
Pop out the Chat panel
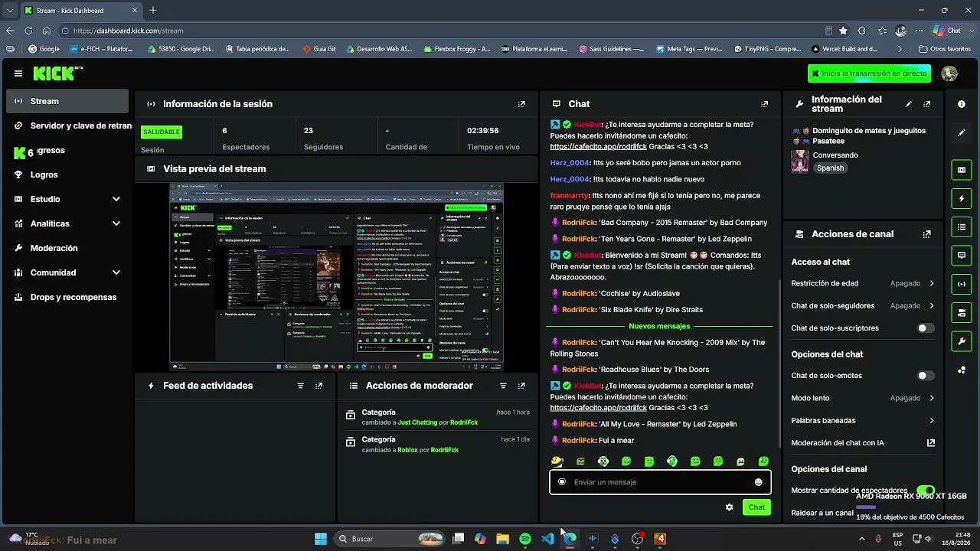click(764, 104)
